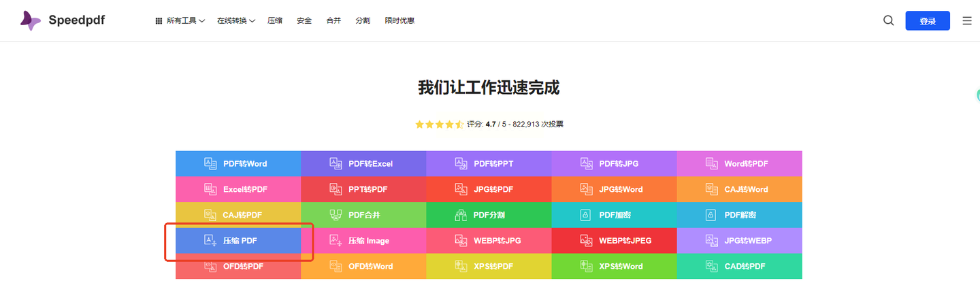980x300 pixels.
Task: Click the 压缩 Image tile icon
Action: tap(336, 240)
